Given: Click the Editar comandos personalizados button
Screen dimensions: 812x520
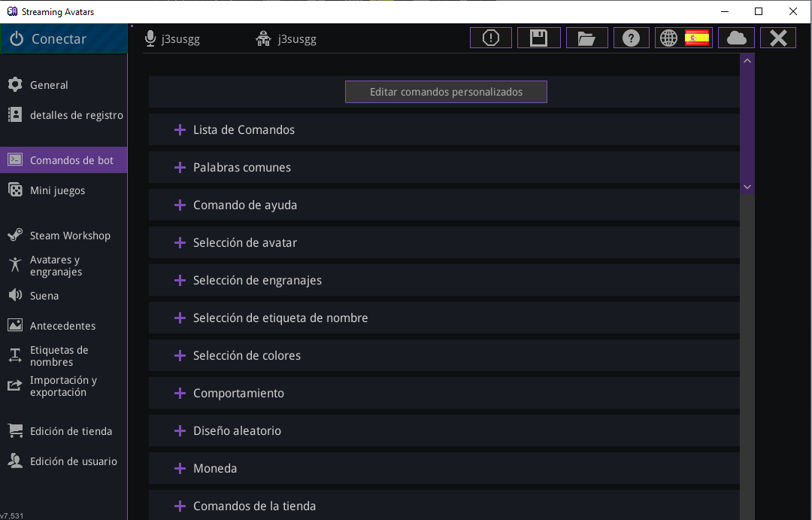Looking at the screenshot, I should (x=446, y=91).
